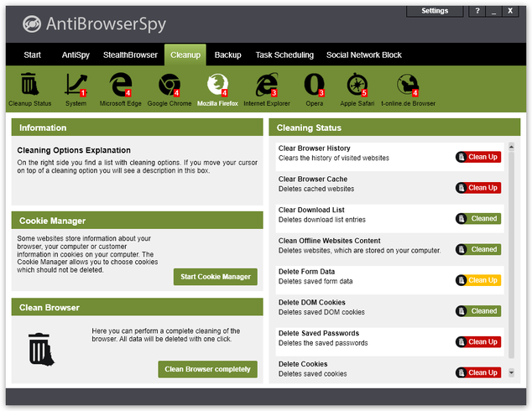This screenshot has height=411, width=532.
Task: Click the Clean Browser panel header
Action: click(137, 307)
